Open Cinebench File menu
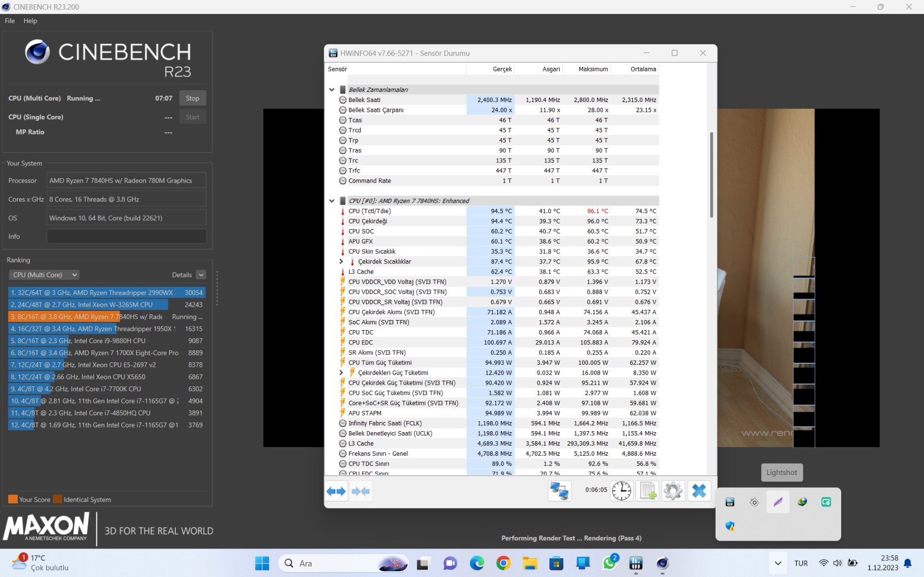Viewport: 924px width, 577px height. [x=10, y=21]
